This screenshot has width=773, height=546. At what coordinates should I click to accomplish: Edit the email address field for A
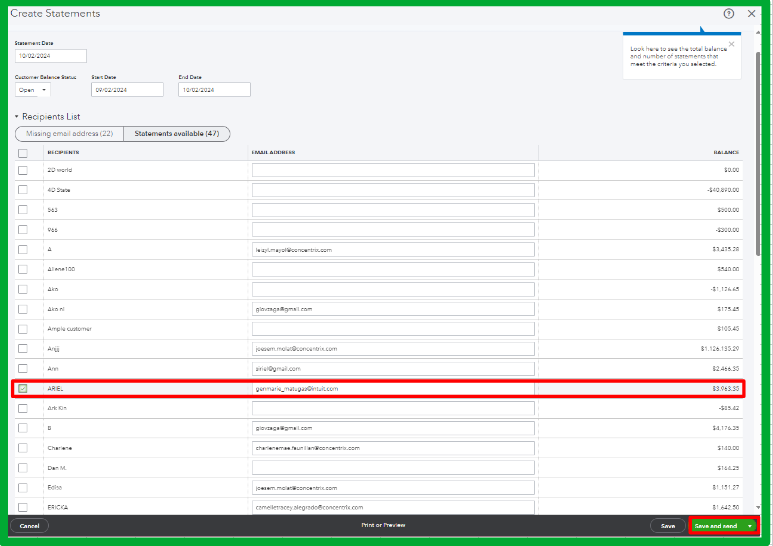(x=393, y=250)
